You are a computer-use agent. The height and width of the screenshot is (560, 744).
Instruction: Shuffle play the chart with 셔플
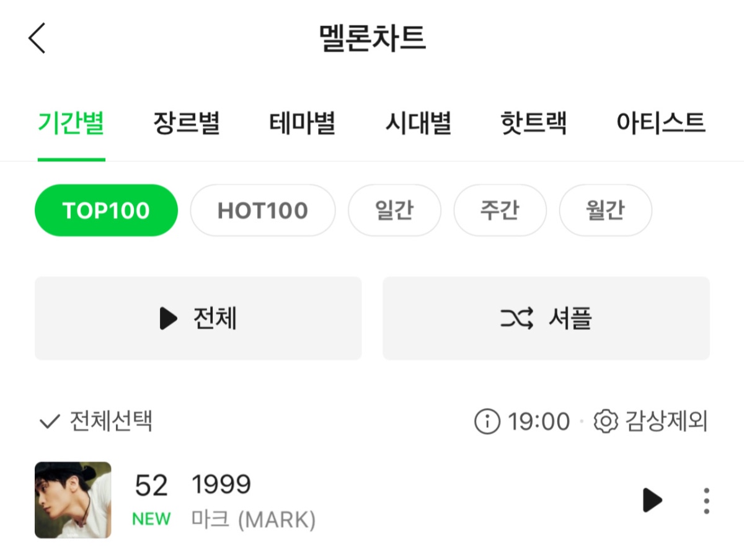coord(546,318)
